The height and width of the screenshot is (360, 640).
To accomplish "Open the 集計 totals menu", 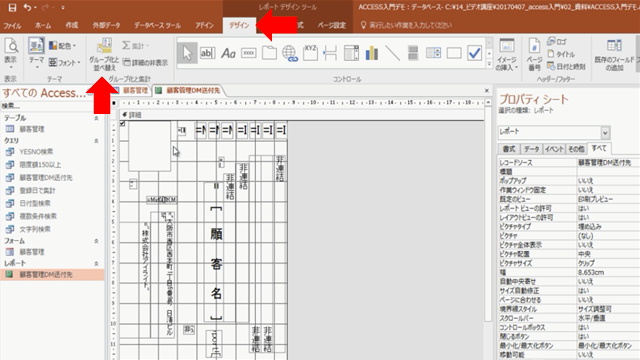I will coord(136,46).
